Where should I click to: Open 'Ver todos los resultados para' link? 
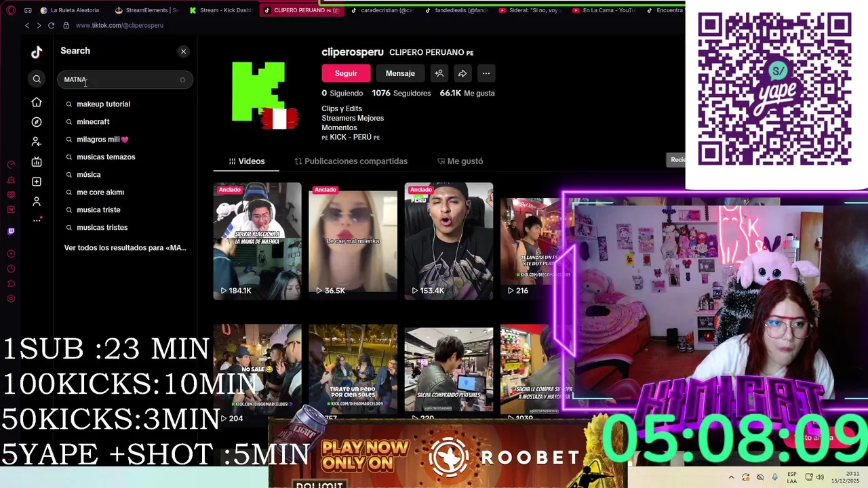point(125,248)
